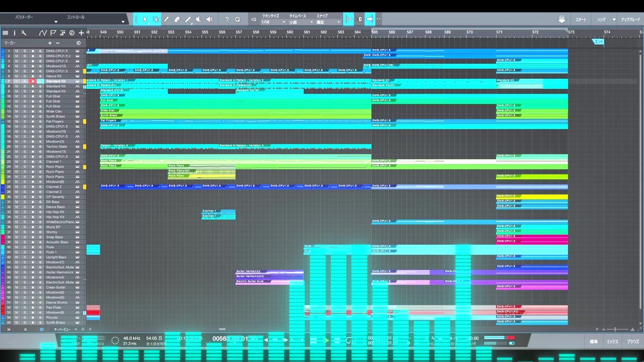Screen dimensions: 644x362
Task: Remove marker with the minus button
Action: click(x=57, y=43)
